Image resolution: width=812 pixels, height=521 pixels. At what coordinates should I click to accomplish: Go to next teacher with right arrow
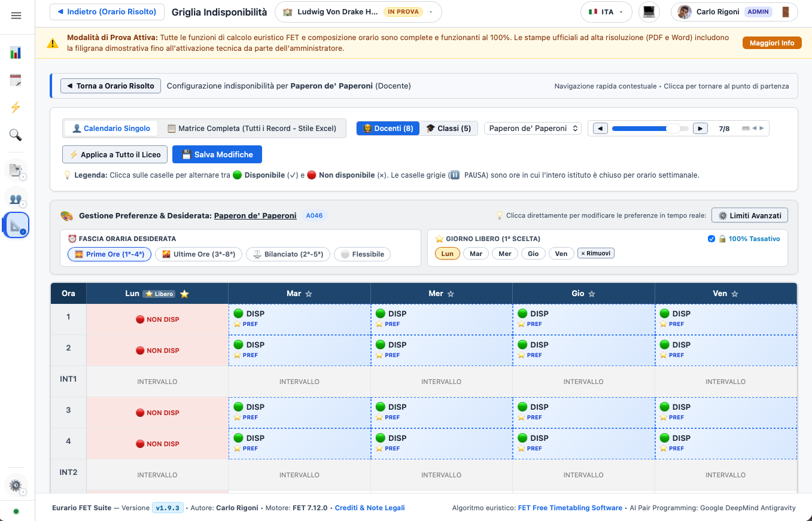(x=700, y=129)
